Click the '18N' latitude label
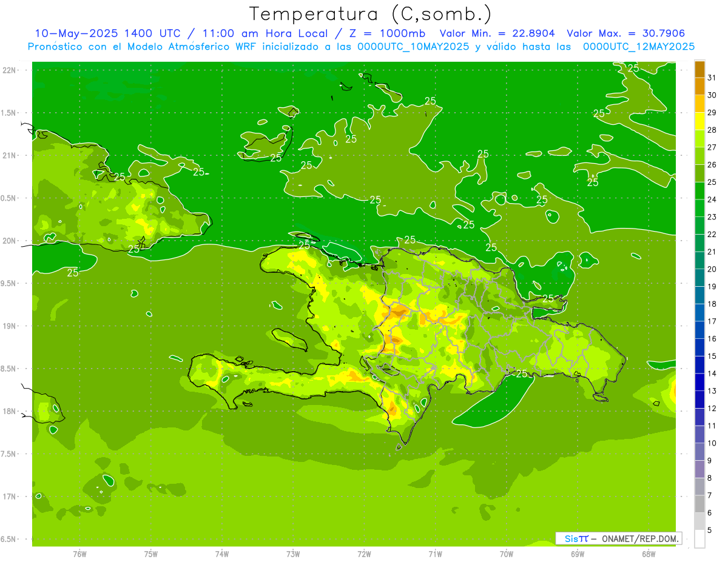The width and height of the screenshot is (728, 562). click(9, 411)
